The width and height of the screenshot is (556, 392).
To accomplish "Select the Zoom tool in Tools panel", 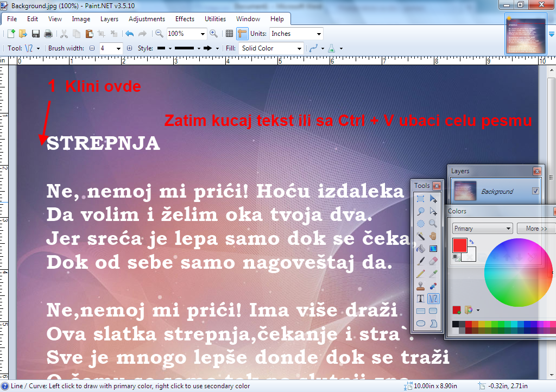I will [x=433, y=224].
